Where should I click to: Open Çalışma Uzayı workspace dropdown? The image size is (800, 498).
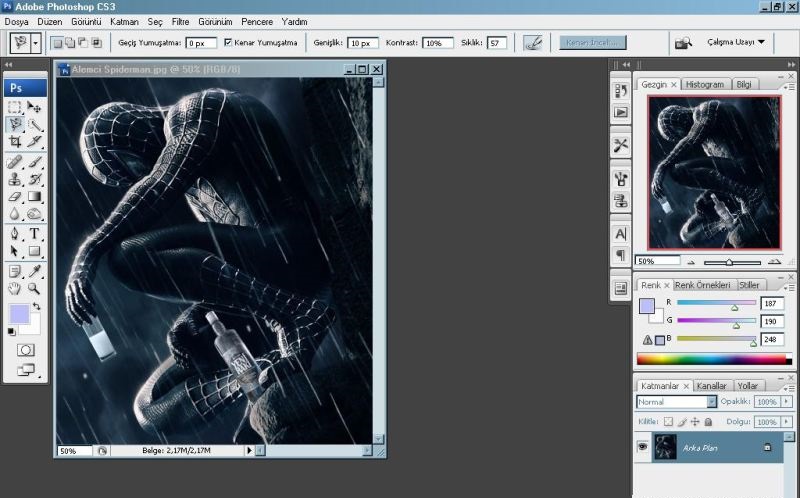click(x=736, y=42)
